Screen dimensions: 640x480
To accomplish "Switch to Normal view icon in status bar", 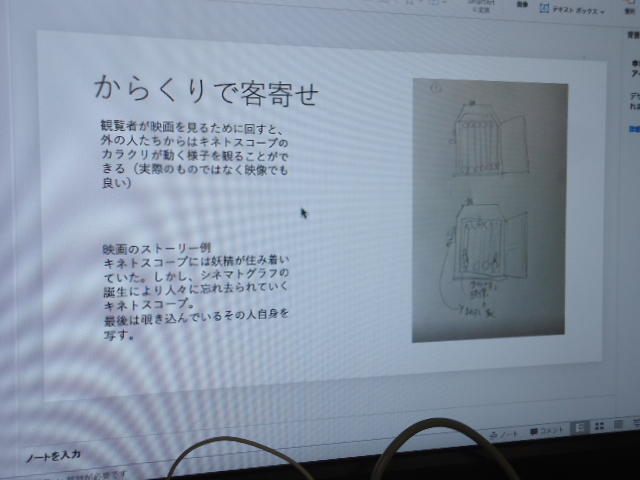I will click(579, 427).
